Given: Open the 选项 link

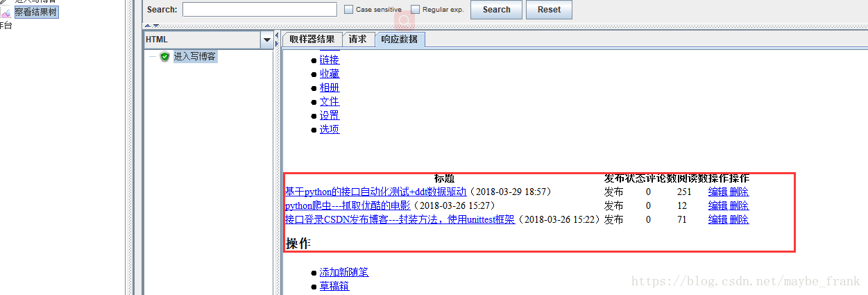Looking at the screenshot, I should pyautogui.click(x=330, y=129).
